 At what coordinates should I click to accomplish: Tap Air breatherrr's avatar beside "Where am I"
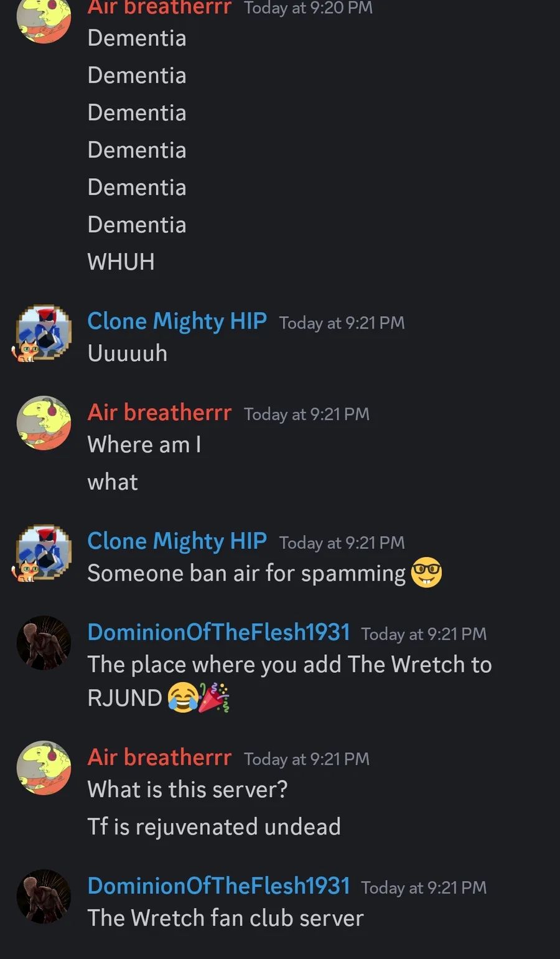[44, 423]
